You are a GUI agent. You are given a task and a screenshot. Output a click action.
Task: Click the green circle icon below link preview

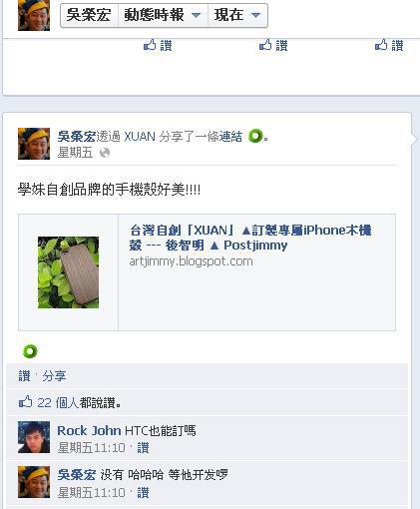30,351
